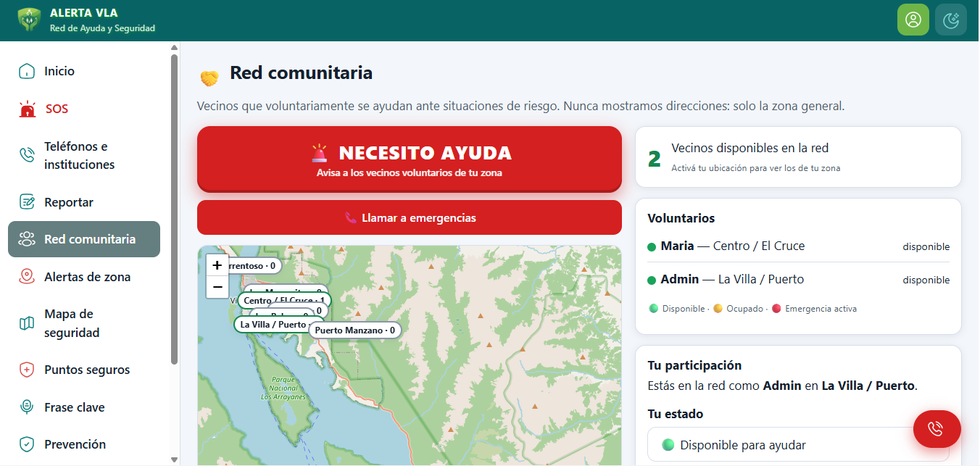Screen dimensions: 980x466
Task: Open Mapa de seguridad page
Action: [x=84, y=323]
